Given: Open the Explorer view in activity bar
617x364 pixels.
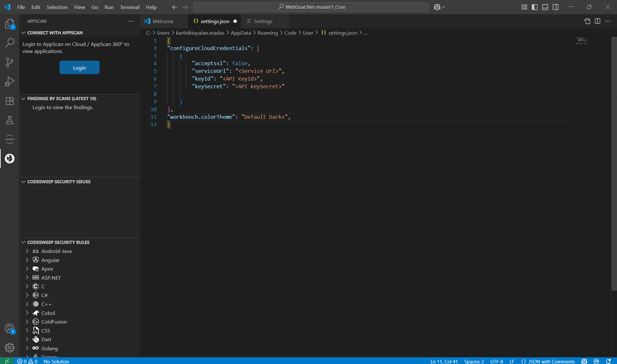Looking at the screenshot, I should [x=10, y=24].
